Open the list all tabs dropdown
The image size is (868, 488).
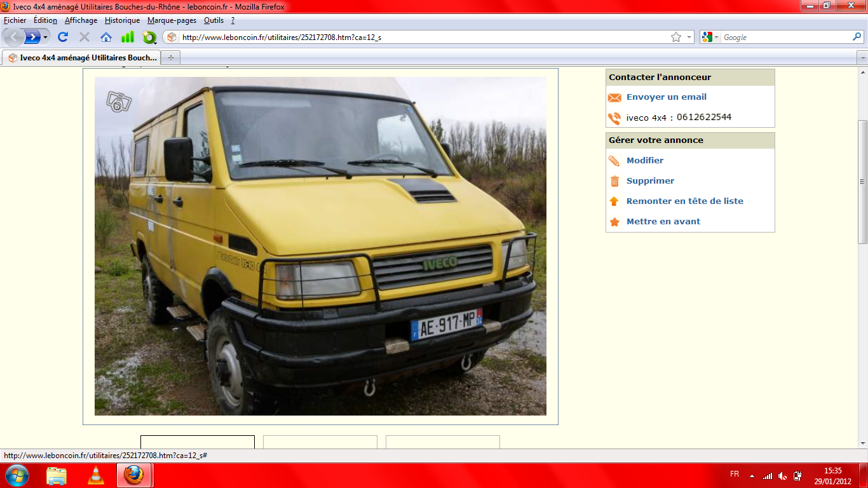[862, 58]
